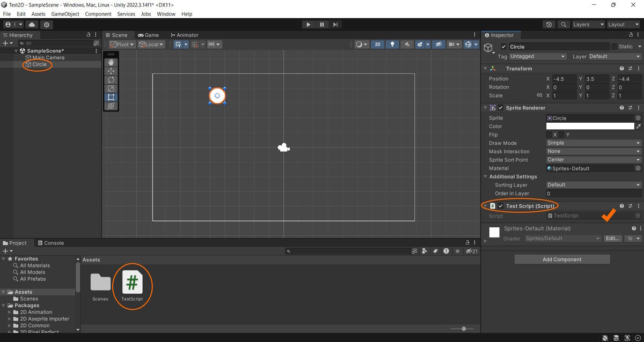This screenshot has height=342, width=644.
Task: Select the Move tool in the scene toolbar
Action: 111,71
